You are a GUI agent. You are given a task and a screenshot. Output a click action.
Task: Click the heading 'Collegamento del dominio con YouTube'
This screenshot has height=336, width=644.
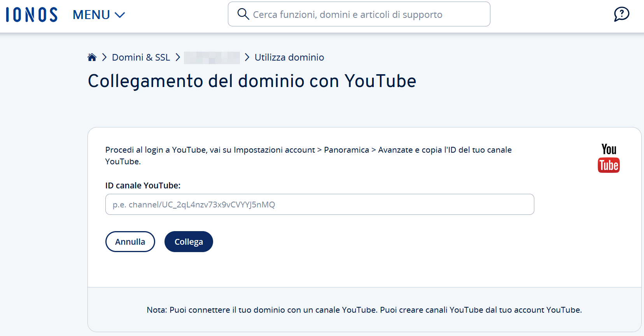pyautogui.click(x=252, y=81)
